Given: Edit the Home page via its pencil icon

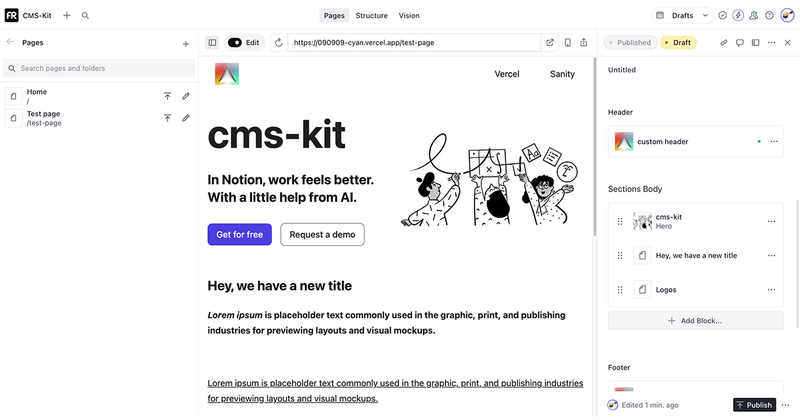Looking at the screenshot, I should pyautogui.click(x=186, y=96).
